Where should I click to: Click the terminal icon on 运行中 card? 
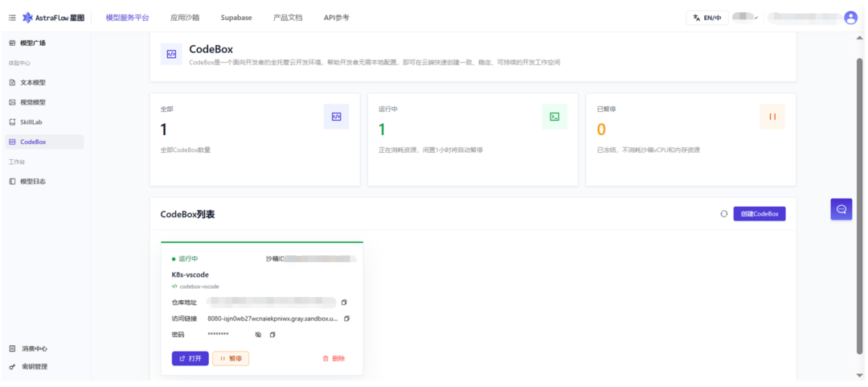[554, 117]
